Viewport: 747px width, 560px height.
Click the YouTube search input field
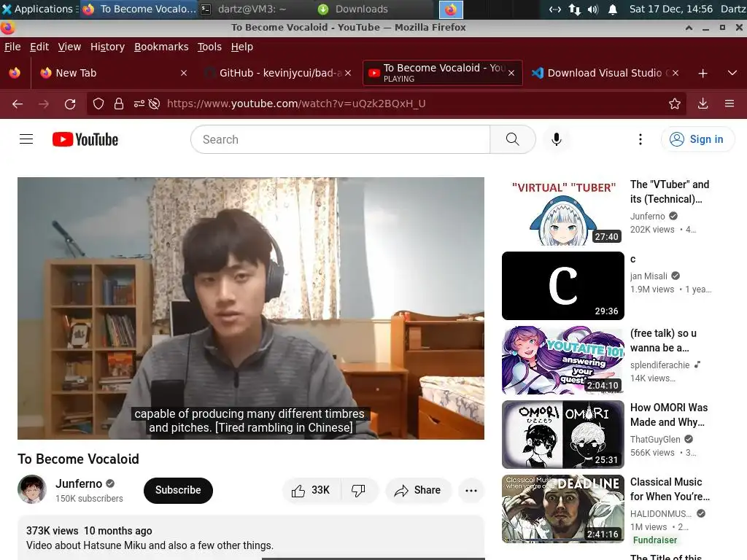pyautogui.click(x=341, y=139)
